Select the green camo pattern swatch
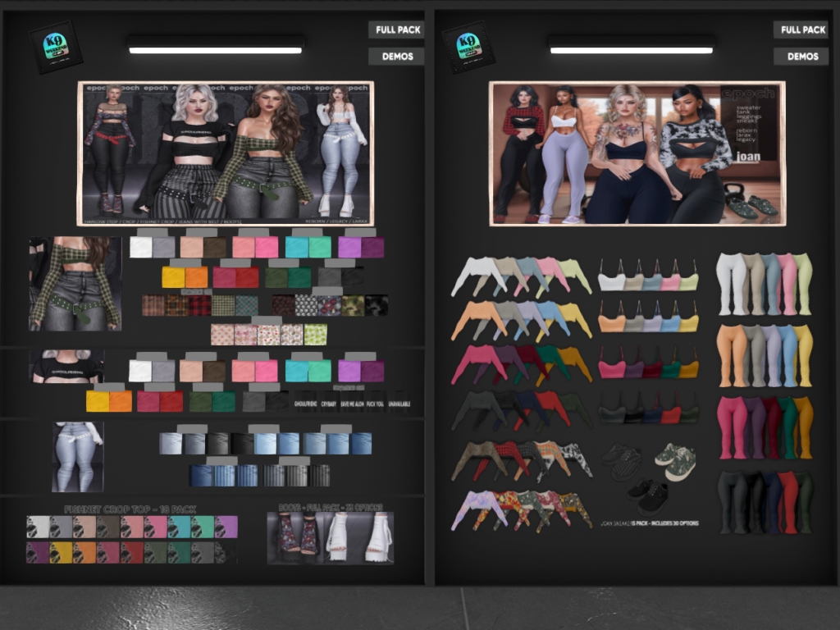This screenshot has height=630, width=840. pyautogui.click(x=354, y=306)
